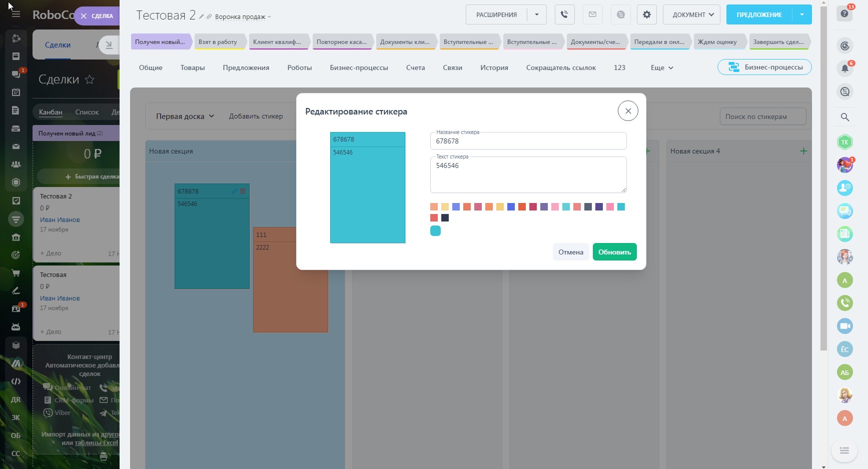Open the Тестовая deal card in kanban

pos(76,303)
